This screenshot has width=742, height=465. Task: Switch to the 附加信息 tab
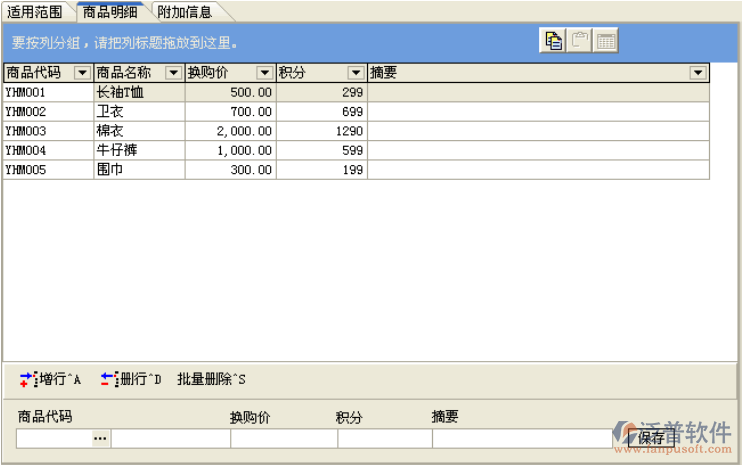pos(184,12)
